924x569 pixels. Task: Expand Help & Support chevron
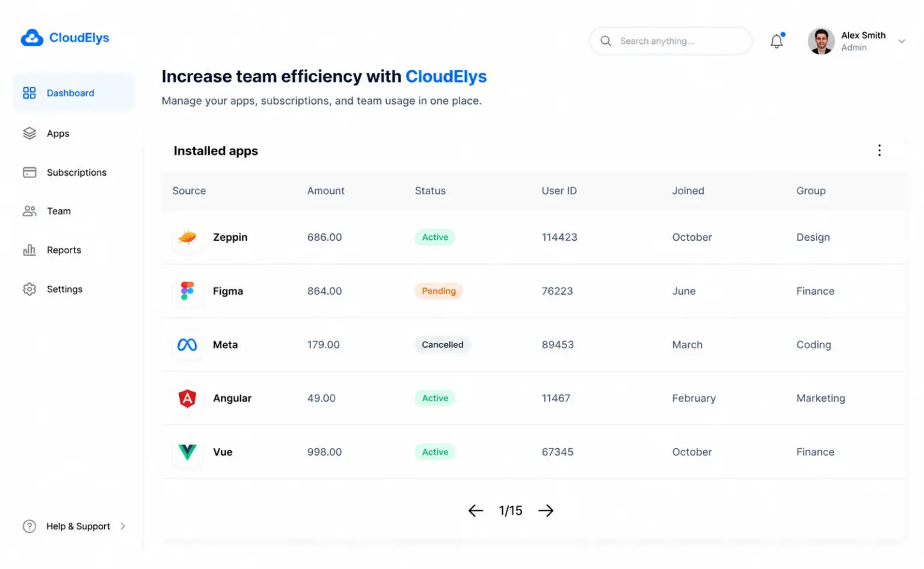click(x=123, y=526)
